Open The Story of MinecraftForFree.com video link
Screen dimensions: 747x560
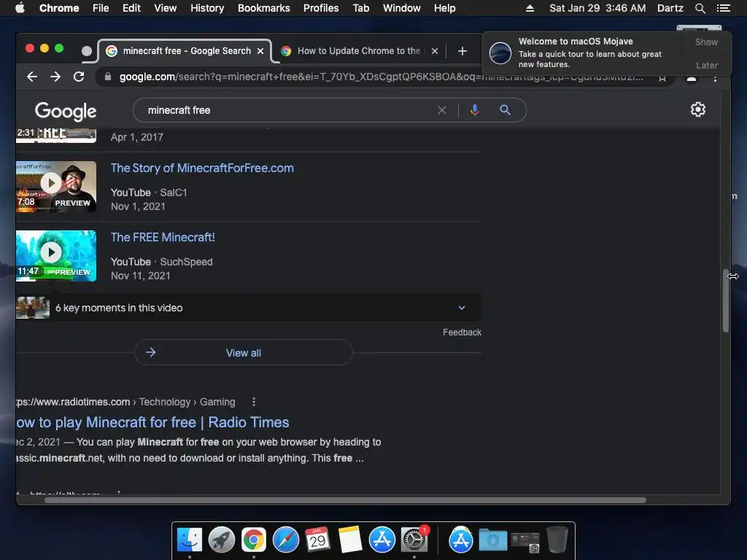tap(202, 168)
